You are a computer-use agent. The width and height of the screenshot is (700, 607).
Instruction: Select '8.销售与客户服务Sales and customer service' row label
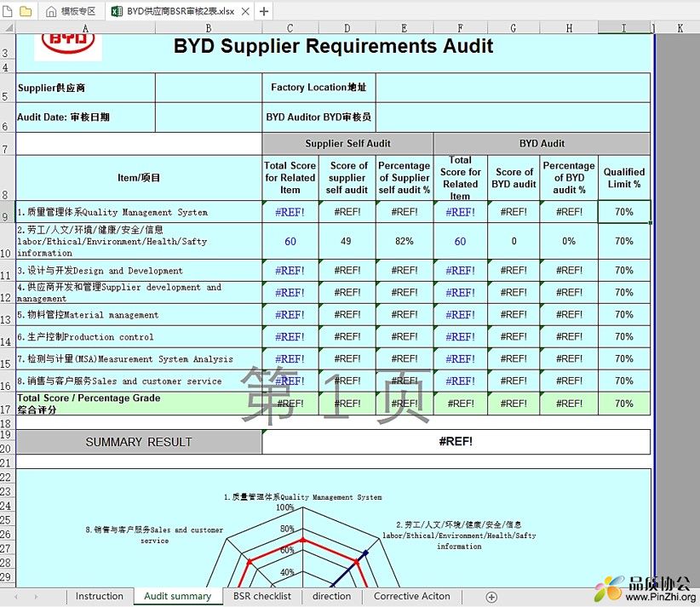click(x=139, y=381)
